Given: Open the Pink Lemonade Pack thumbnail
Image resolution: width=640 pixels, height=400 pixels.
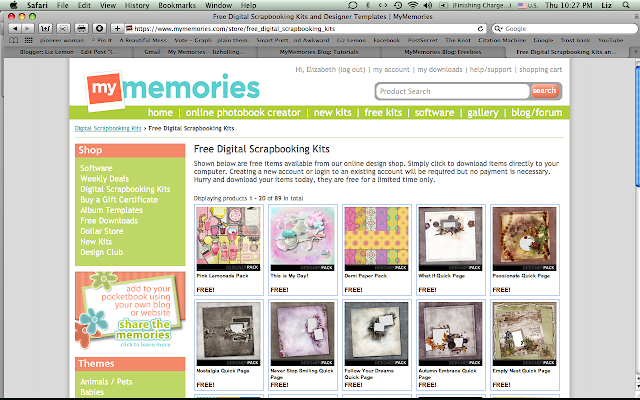Looking at the screenshot, I should coord(229,239).
